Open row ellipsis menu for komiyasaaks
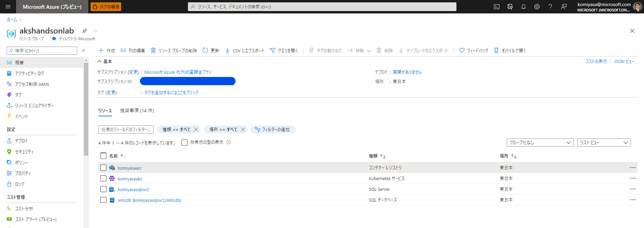Viewport: 644px width, 228px height. 633,178
